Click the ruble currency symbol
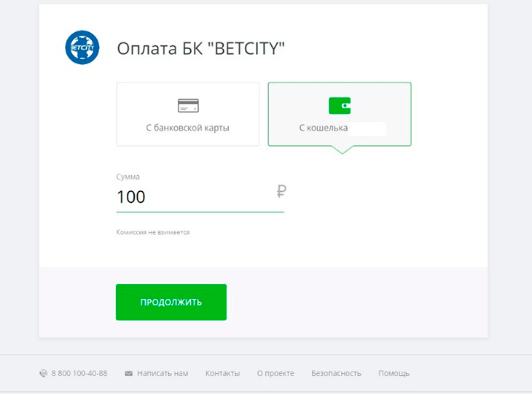The image size is (532, 394). coord(281,191)
